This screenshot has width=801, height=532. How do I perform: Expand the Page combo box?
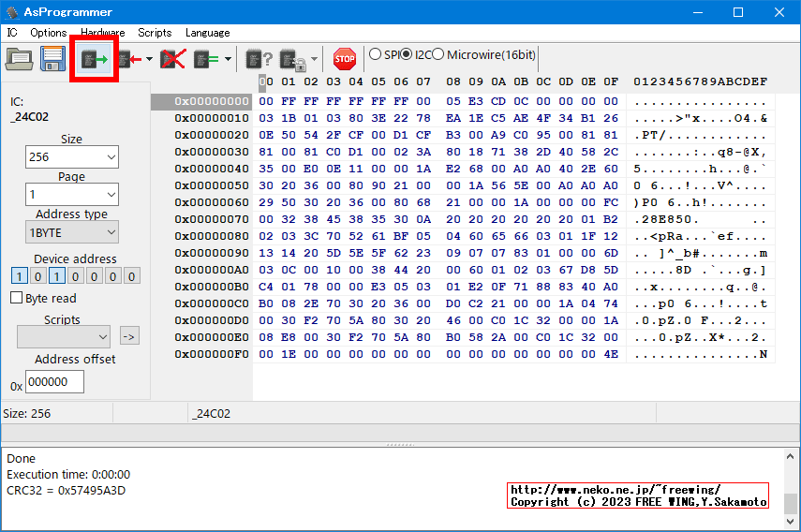[x=72, y=195]
